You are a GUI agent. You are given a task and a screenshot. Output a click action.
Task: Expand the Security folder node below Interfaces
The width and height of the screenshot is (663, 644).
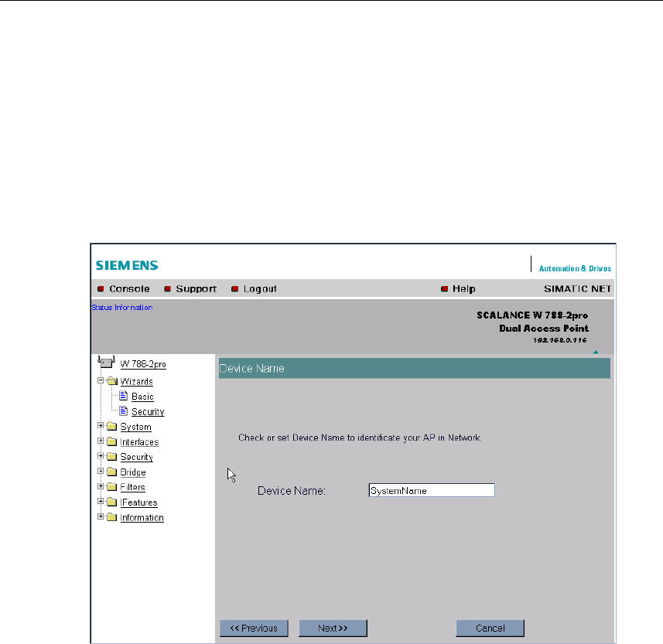click(x=101, y=456)
